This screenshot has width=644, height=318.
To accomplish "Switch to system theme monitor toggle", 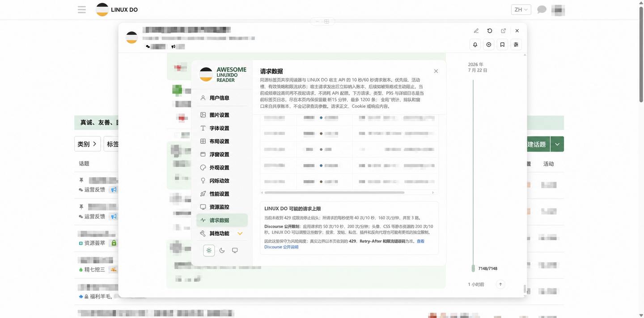I will point(235,250).
